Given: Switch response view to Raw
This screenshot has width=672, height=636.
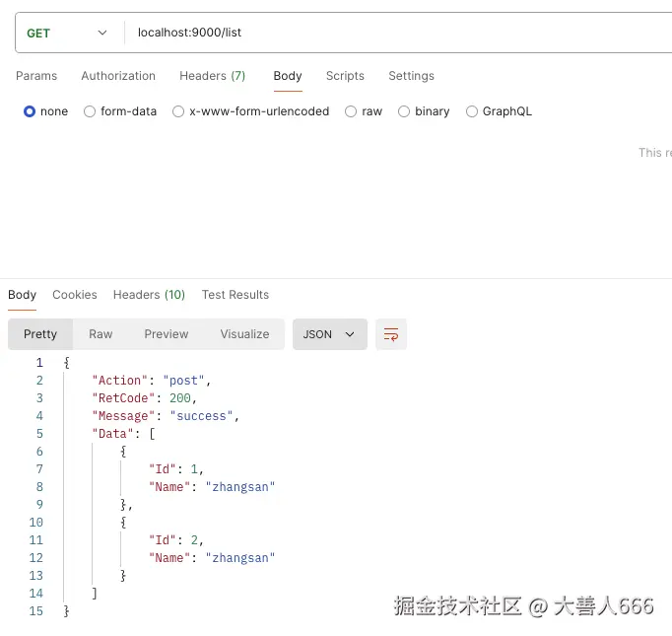Looking at the screenshot, I should click(x=101, y=334).
